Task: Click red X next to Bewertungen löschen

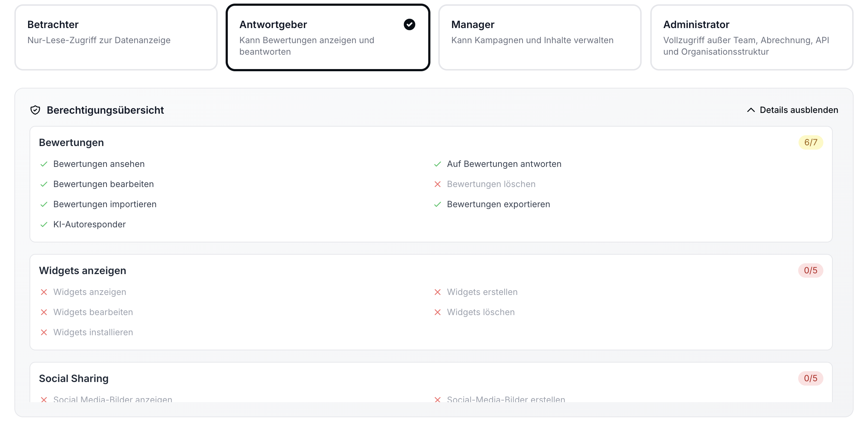Action: [x=438, y=184]
